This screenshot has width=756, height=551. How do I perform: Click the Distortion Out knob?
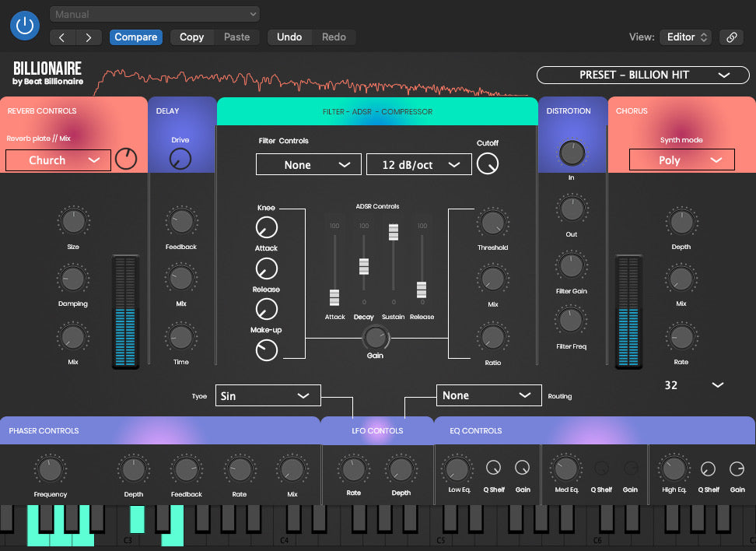coord(572,209)
